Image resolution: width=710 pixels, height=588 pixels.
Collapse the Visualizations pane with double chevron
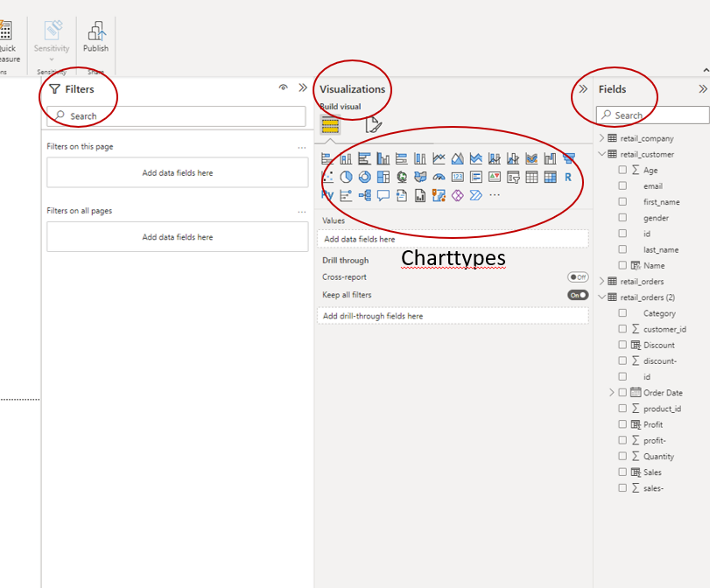pyautogui.click(x=583, y=88)
